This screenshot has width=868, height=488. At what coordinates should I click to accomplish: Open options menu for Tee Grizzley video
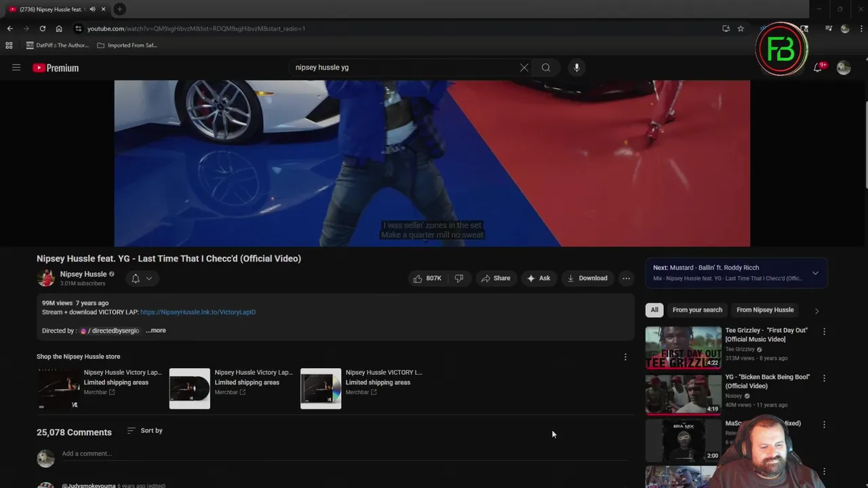point(824,331)
